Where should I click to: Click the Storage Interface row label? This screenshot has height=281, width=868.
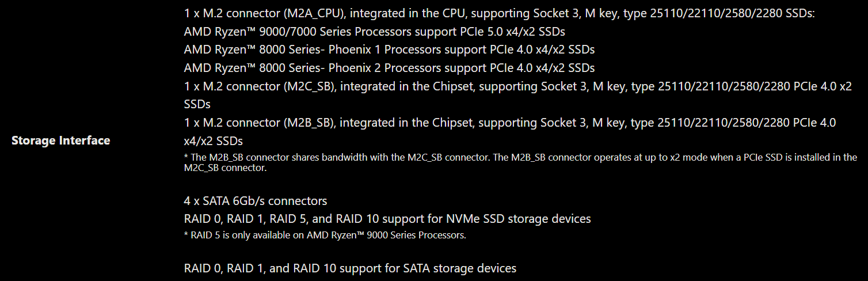pos(60,140)
